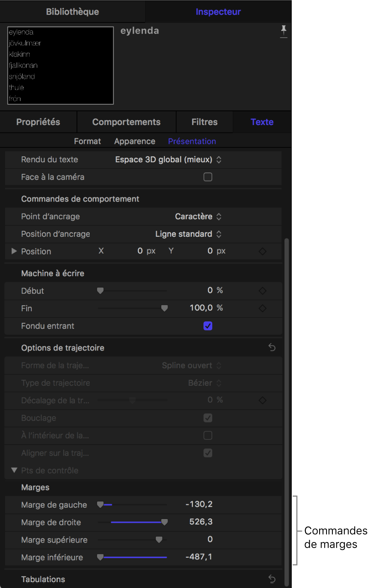Click the pin icon in the Inspector header
Viewport: 372px width, 588px height.
284,31
